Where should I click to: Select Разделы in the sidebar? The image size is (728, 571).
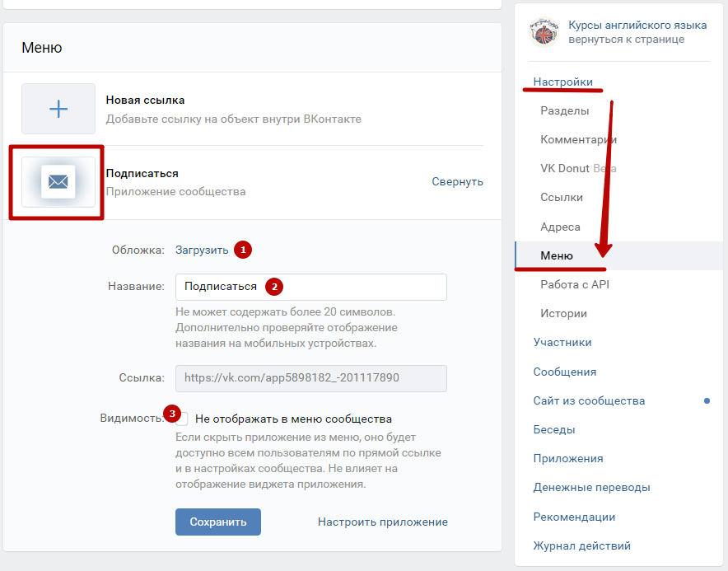tap(565, 110)
